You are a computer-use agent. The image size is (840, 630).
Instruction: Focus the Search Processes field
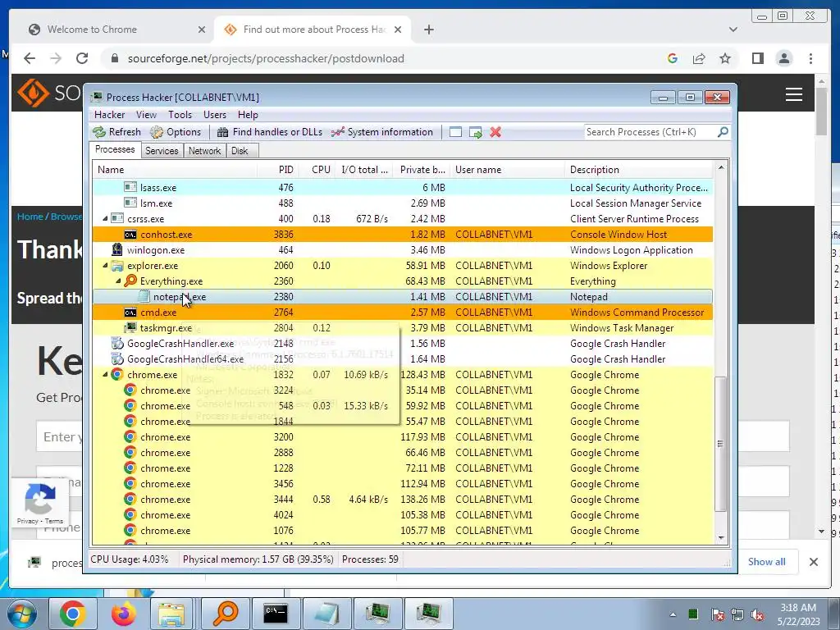651,132
